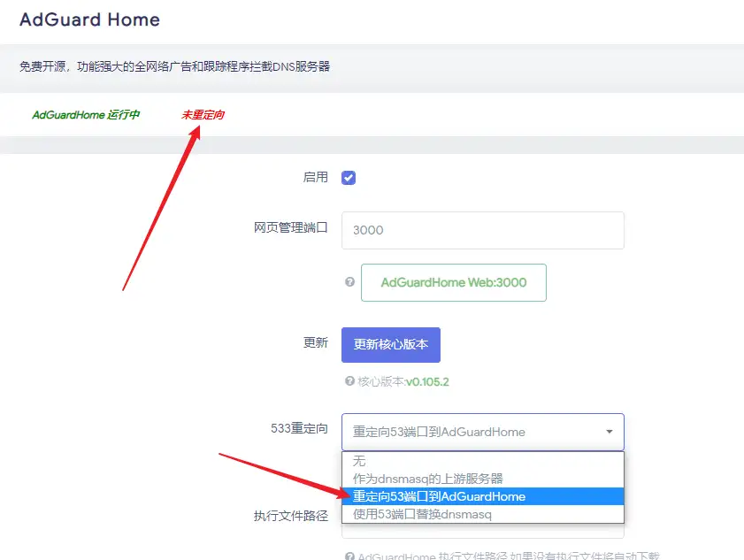Click the help icon next to core version

(x=349, y=381)
